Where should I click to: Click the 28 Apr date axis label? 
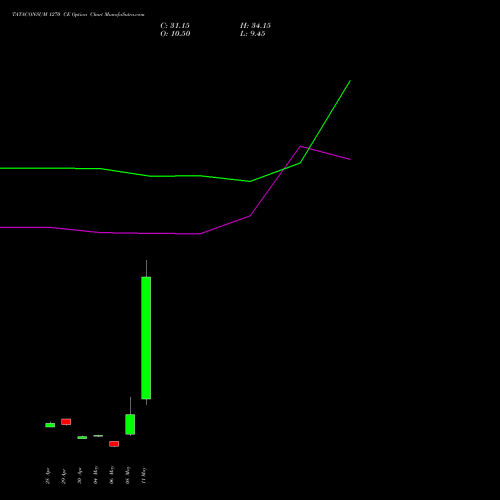click(48, 476)
